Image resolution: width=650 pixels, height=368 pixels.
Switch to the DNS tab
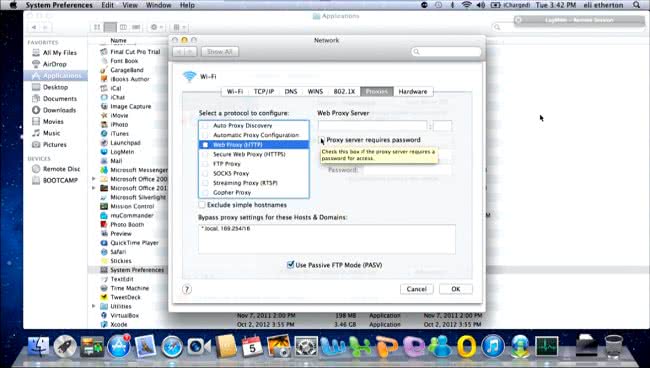pyautogui.click(x=291, y=92)
